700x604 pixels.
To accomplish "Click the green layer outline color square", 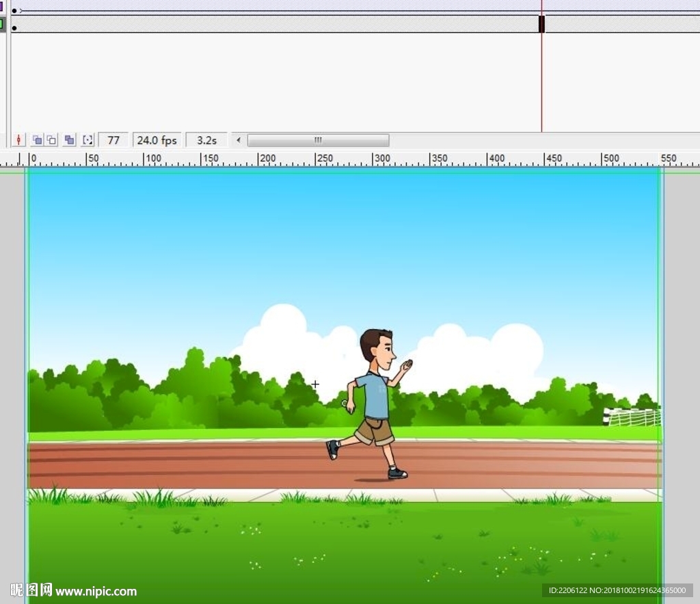I will point(2,25).
